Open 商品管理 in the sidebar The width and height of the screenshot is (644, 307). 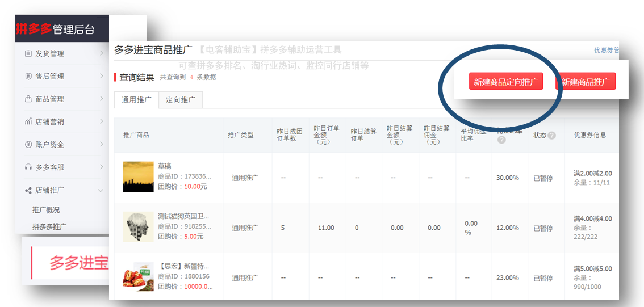click(50, 99)
